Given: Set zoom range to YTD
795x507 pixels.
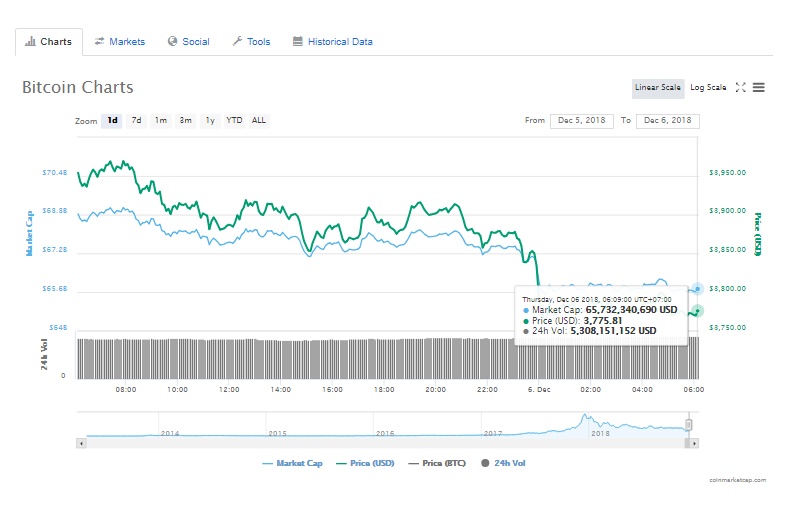Looking at the screenshot, I should coord(234,121).
